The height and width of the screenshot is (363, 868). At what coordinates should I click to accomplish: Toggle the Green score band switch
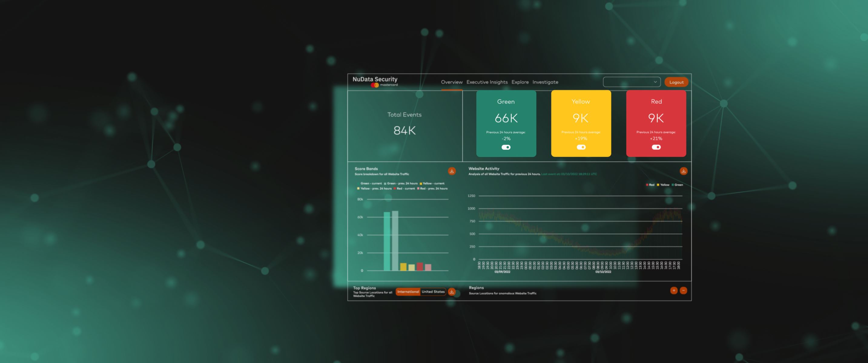(x=506, y=147)
